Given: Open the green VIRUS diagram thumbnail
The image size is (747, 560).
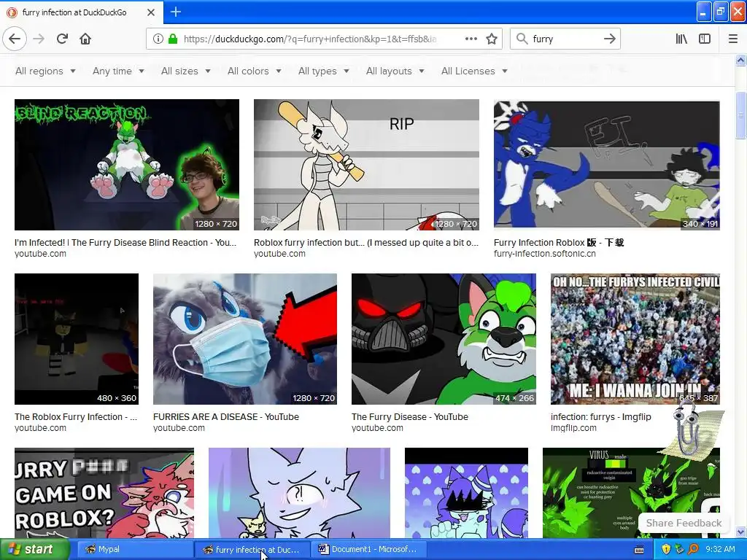Looking at the screenshot, I should coord(631,493).
